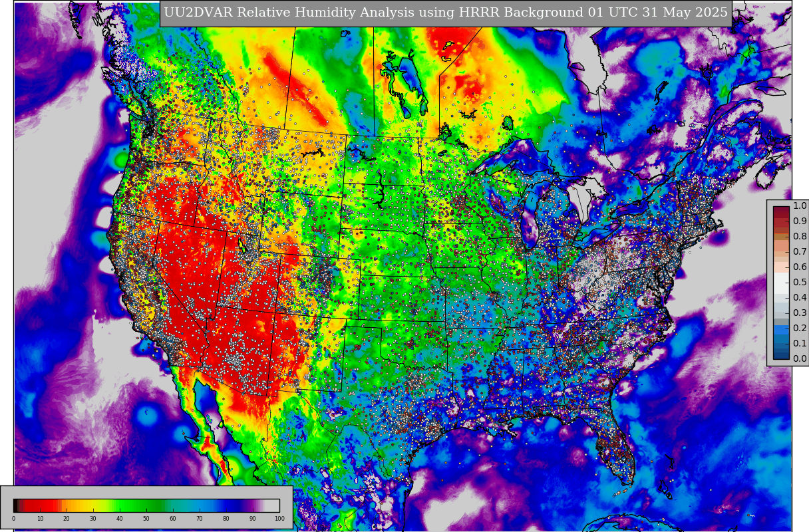
Task: Click the '90' tick label on the humidity colorbar
Action: tap(253, 519)
